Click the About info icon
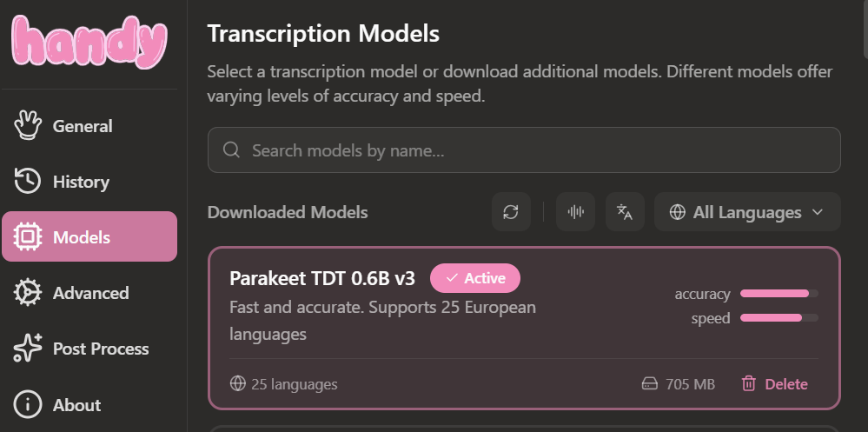Viewport: 868px width, 432px height. pyautogui.click(x=27, y=404)
